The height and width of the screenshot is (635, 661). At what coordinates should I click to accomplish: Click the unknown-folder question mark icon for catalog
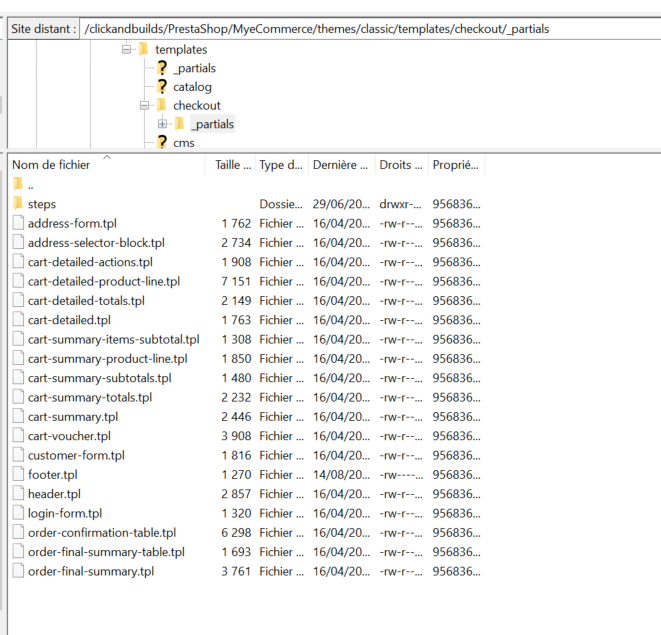click(162, 86)
